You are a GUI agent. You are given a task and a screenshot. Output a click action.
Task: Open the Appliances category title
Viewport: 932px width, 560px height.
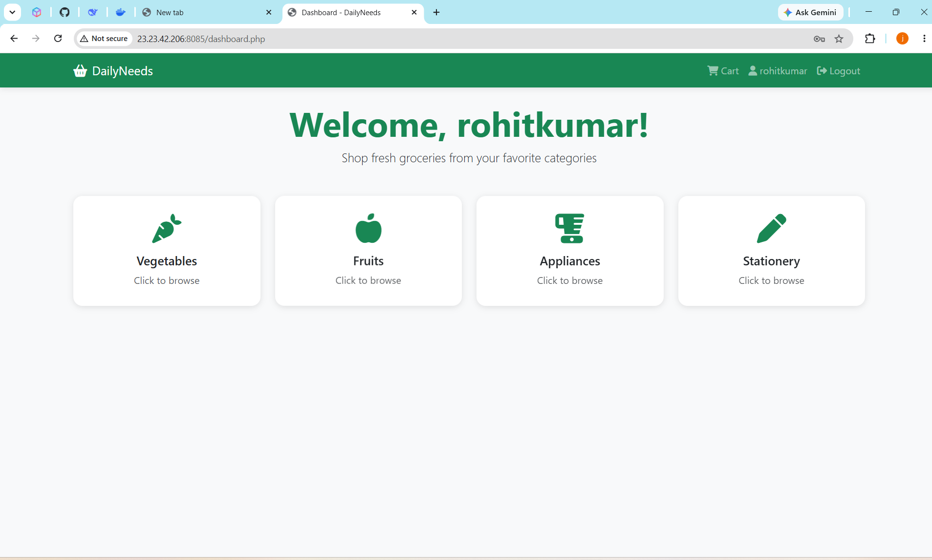[x=570, y=261]
